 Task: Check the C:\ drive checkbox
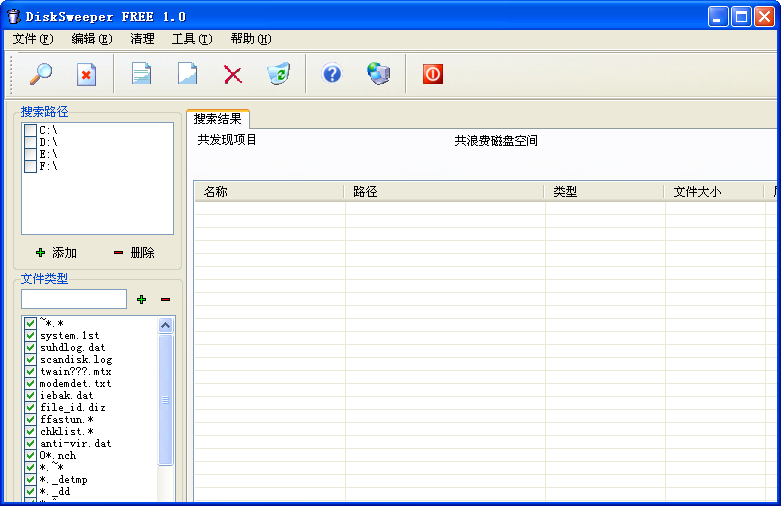(x=30, y=130)
